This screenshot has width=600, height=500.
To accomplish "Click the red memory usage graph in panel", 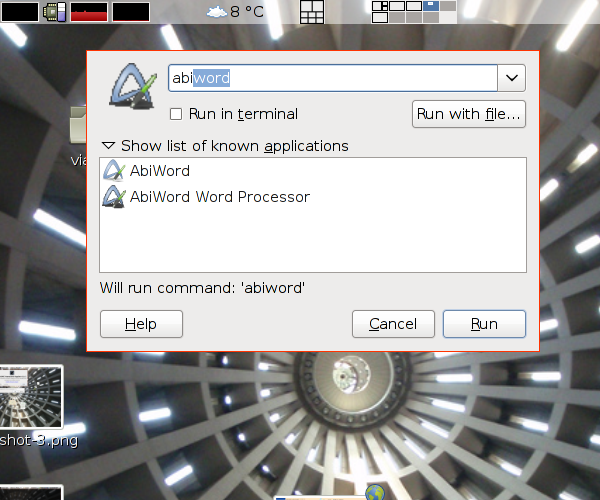I will pos(88,12).
